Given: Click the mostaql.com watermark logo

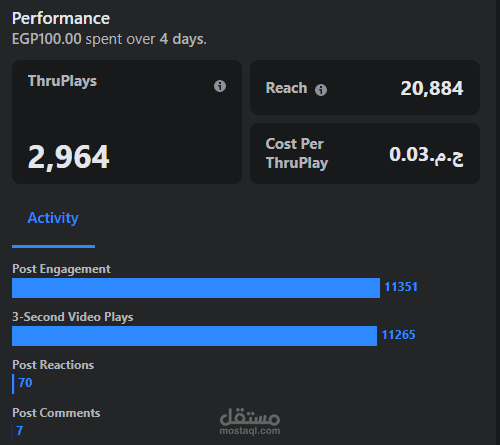Looking at the screenshot, I should tap(250, 421).
